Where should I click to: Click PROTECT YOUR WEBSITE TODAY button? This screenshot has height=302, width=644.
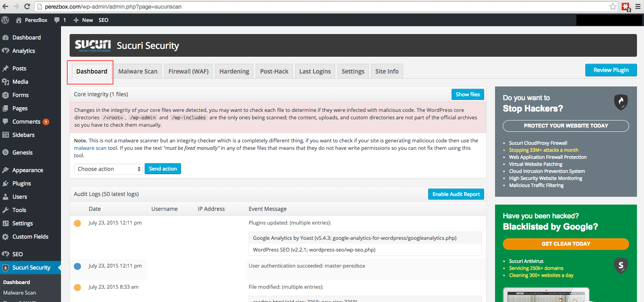coord(566,126)
